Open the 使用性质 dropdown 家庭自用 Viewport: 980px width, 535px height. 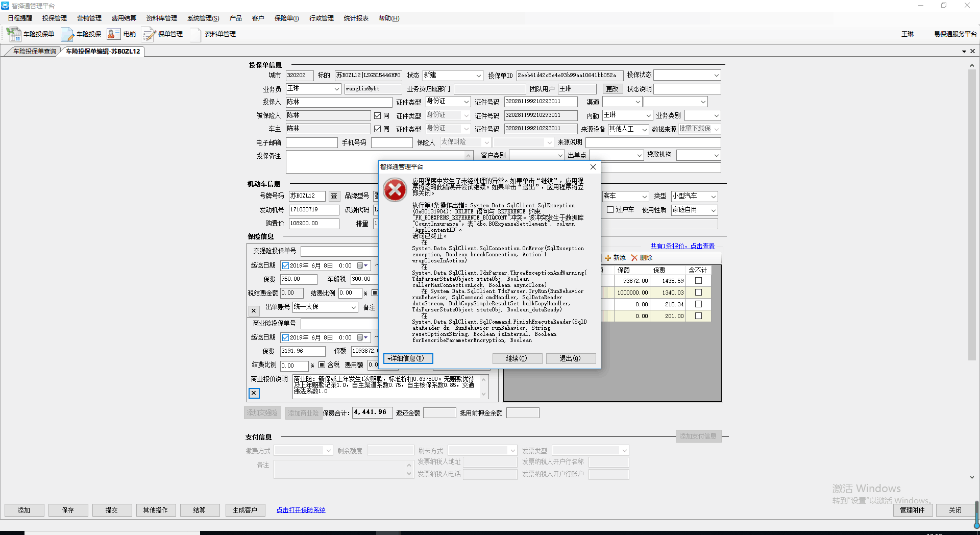tap(713, 210)
